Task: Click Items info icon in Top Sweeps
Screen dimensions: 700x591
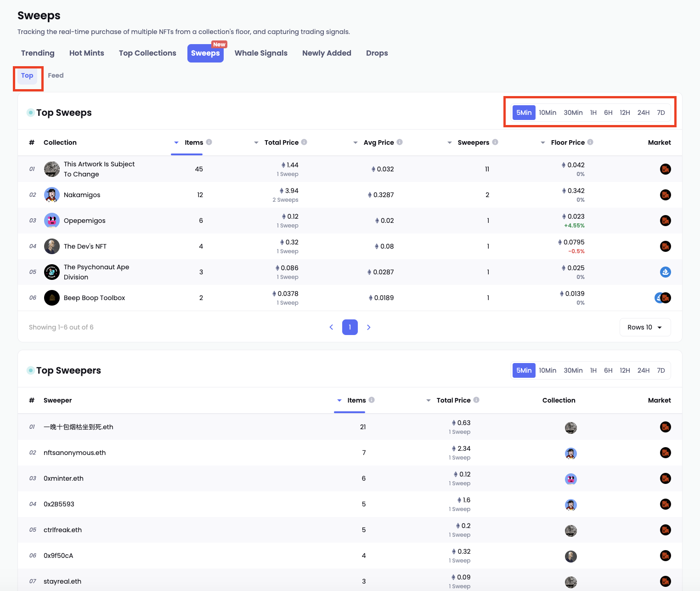Action: (x=209, y=142)
